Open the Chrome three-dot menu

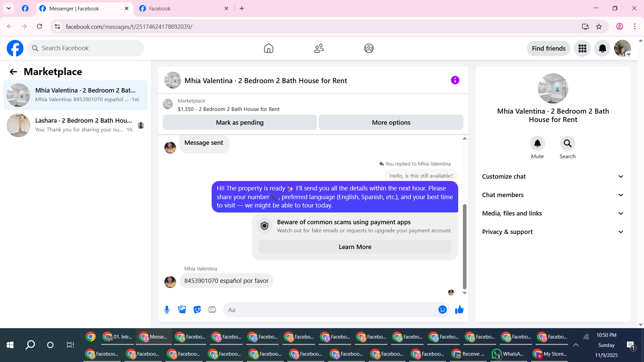[x=635, y=26]
